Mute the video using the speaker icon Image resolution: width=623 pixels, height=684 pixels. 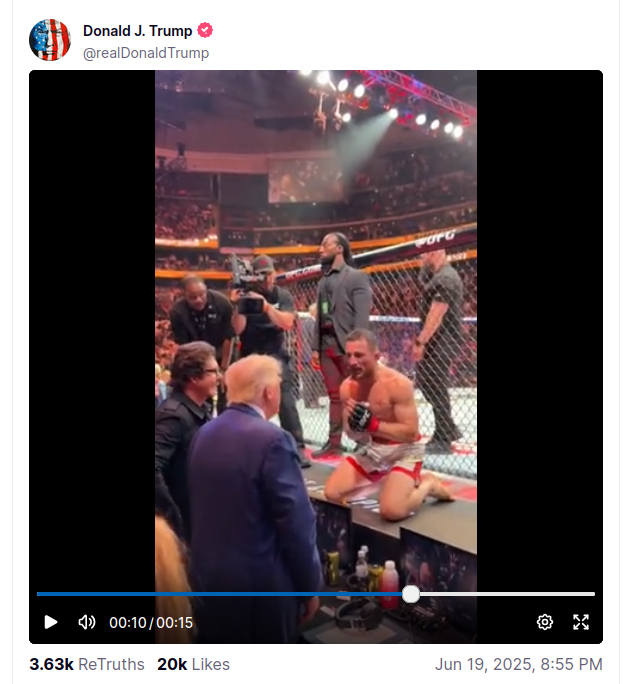point(87,622)
